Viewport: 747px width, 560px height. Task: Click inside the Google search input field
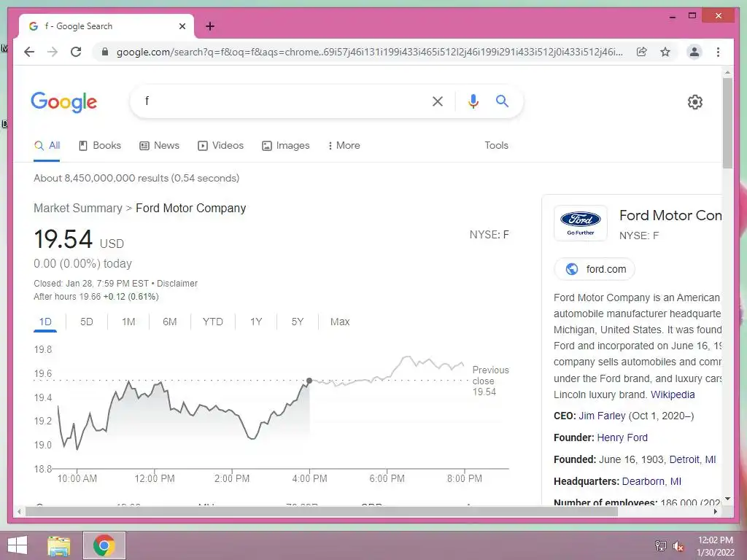pos(281,101)
